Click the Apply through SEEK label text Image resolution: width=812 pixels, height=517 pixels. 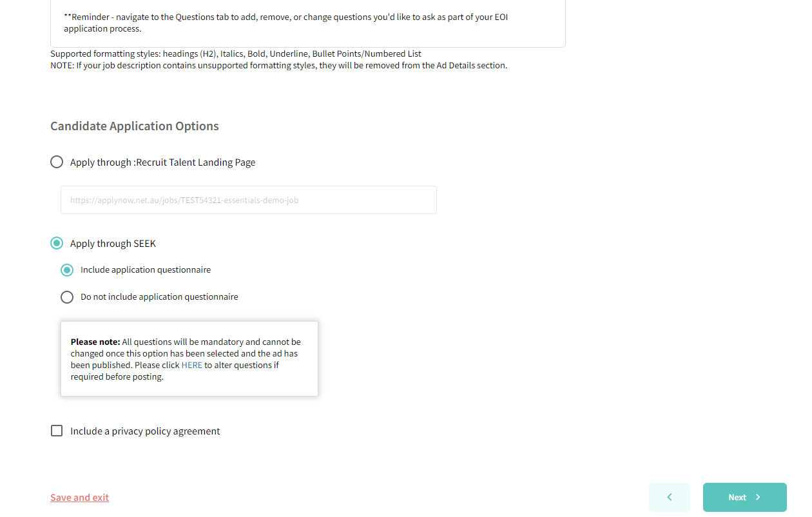tap(113, 243)
